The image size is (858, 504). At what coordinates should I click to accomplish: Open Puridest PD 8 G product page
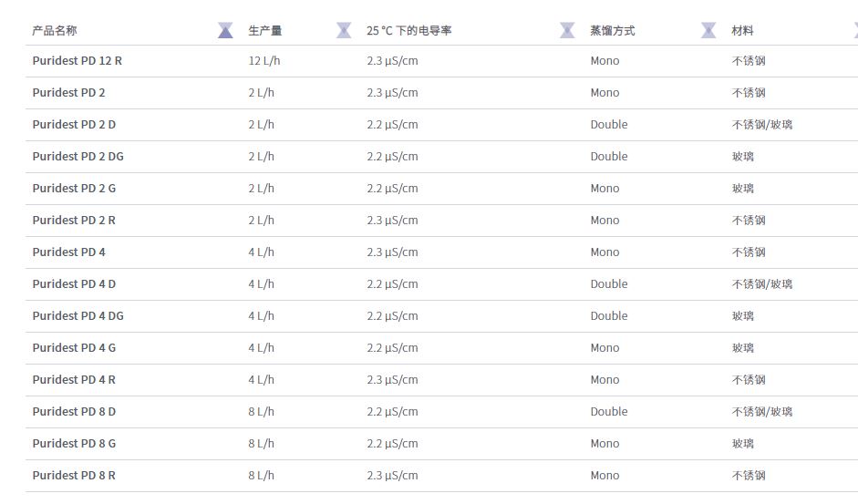click(74, 444)
